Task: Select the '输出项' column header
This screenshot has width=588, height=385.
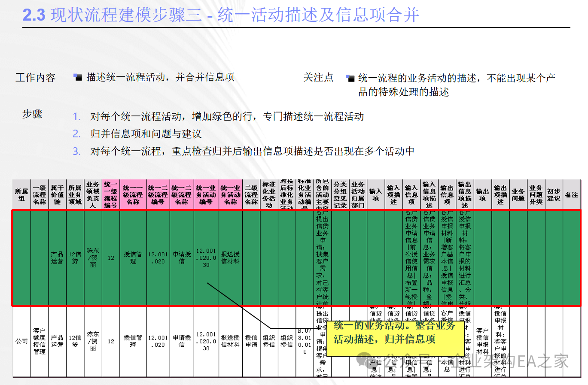Action: pos(482,195)
